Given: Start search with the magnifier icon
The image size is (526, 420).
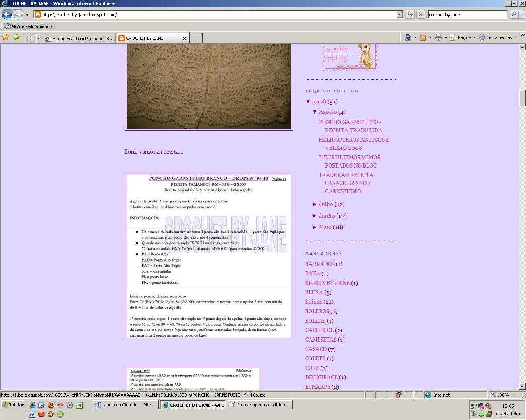Looking at the screenshot, I should (x=513, y=15).
